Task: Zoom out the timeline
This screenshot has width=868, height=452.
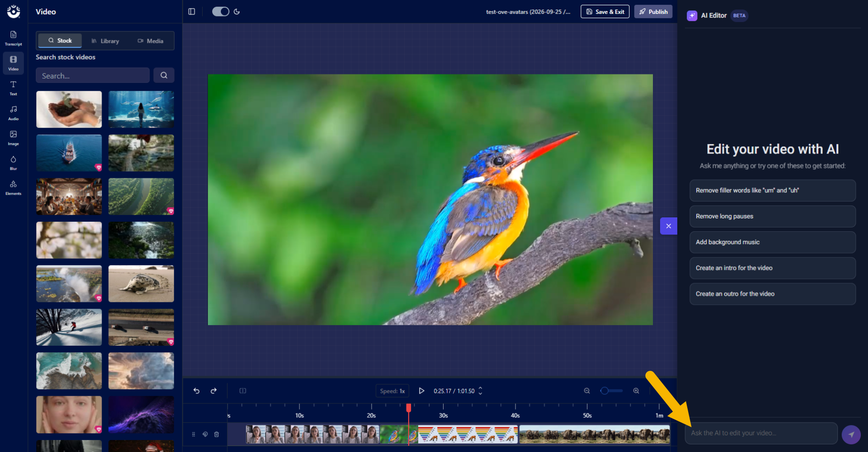Action: pyautogui.click(x=587, y=390)
